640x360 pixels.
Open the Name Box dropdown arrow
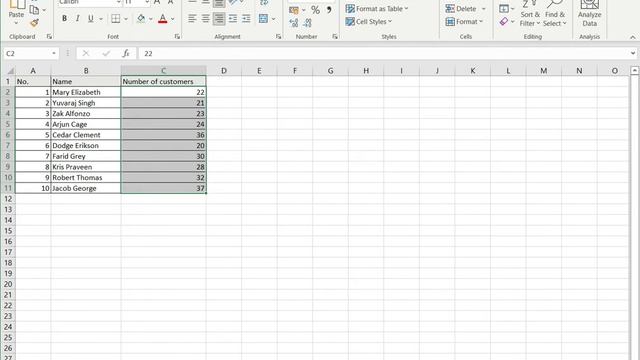[54, 53]
